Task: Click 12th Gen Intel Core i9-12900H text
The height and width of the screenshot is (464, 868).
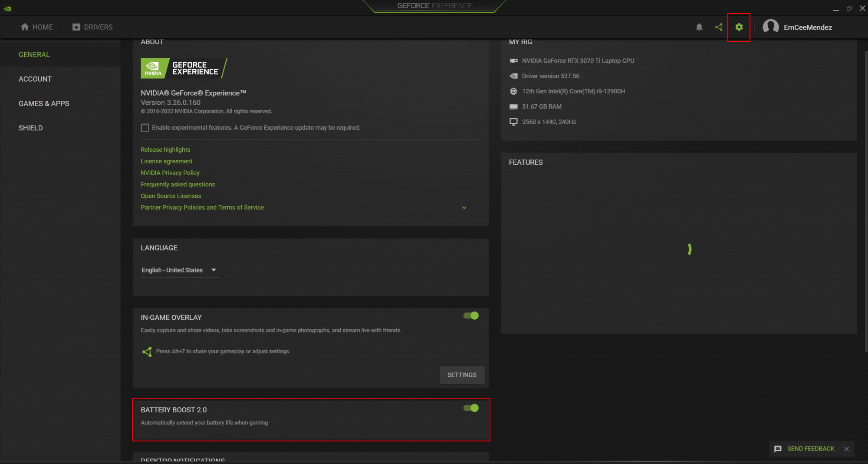Action: [573, 91]
